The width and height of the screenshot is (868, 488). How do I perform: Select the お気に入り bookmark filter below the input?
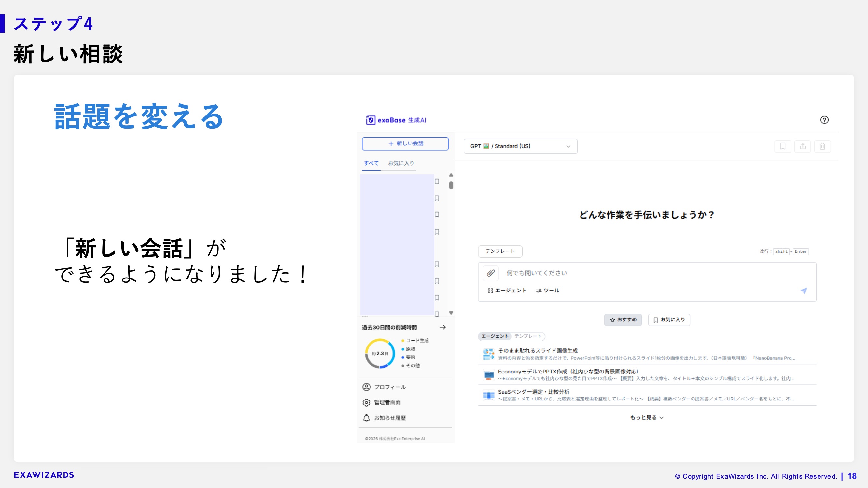click(x=669, y=319)
